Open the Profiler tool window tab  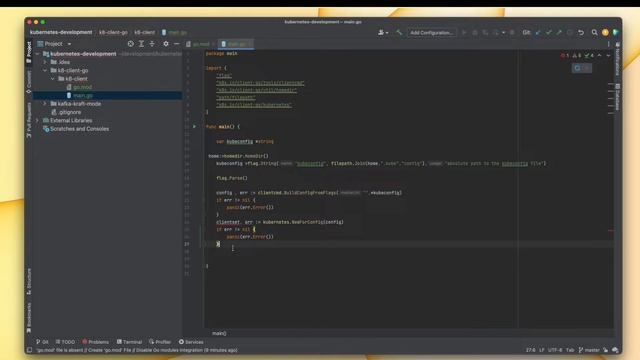pos(160,342)
